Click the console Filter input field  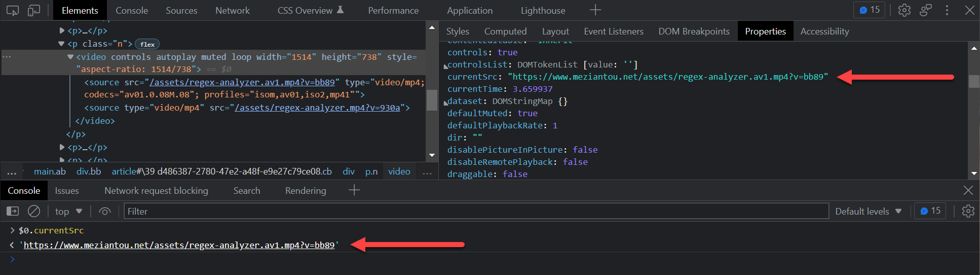(476, 211)
